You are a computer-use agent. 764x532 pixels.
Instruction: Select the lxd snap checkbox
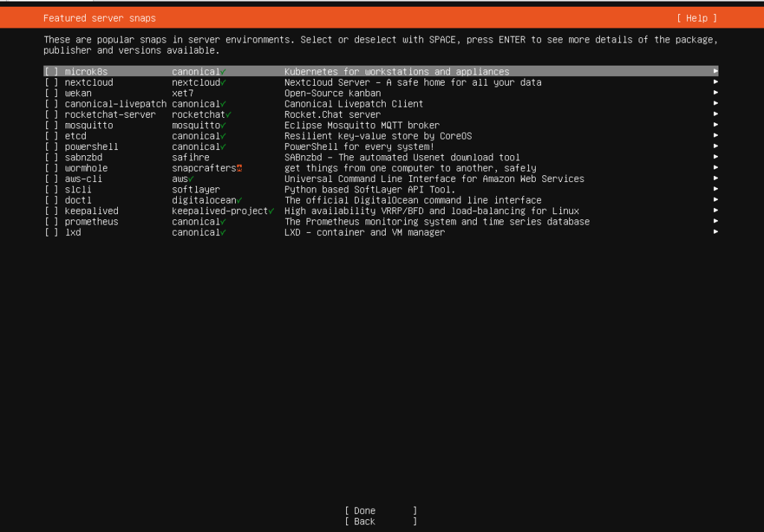click(51, 232)
